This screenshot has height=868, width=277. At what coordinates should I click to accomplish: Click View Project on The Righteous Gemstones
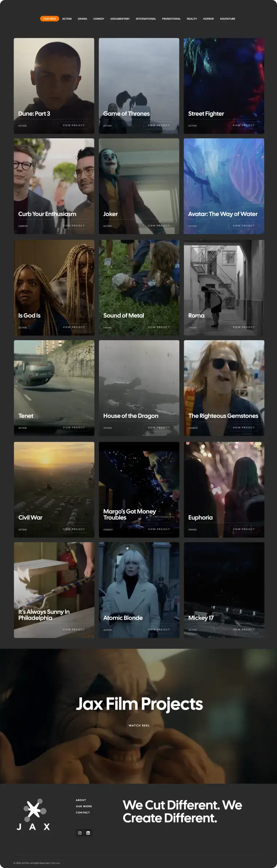(x=244, y=427)
